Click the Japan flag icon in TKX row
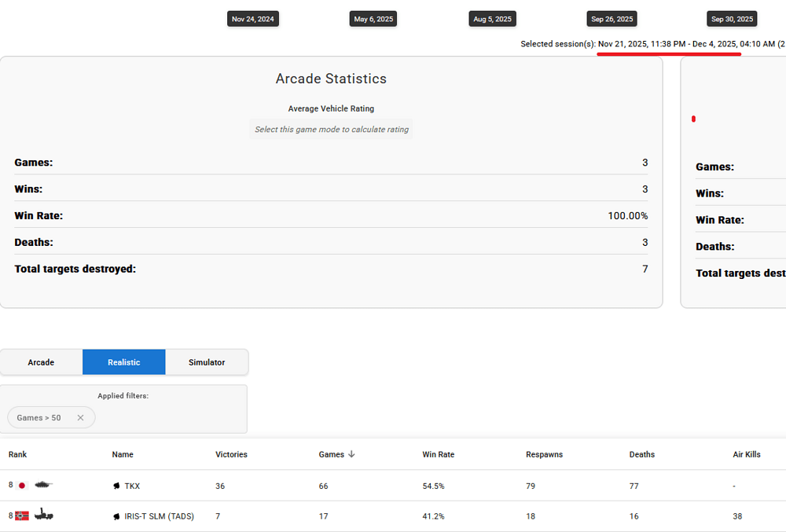786x532 pixels. point(22,486)
